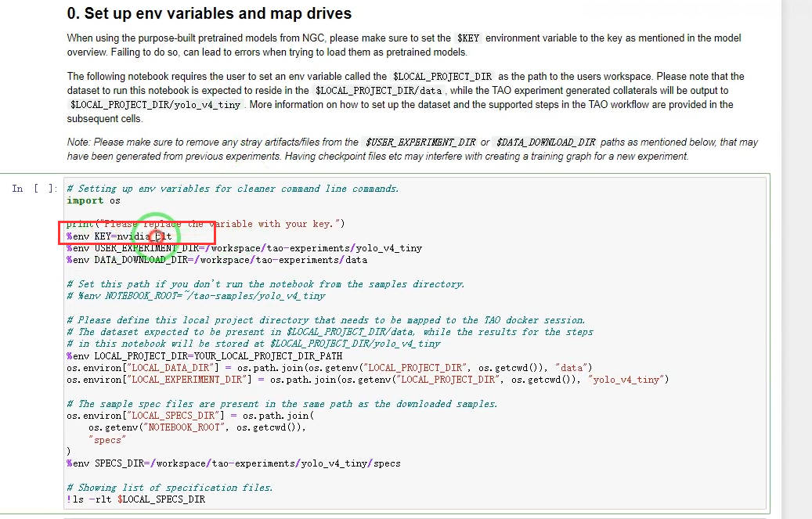Click the os.environ["LOCAL_SPECS_DIR"] line
This screenshot has width=812, height=519.
click(190, 416)
